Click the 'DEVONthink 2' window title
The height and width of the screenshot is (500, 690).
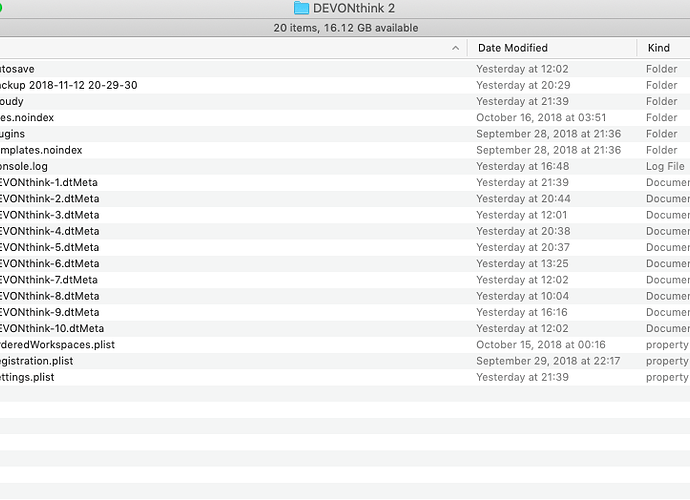click(353, 8)
